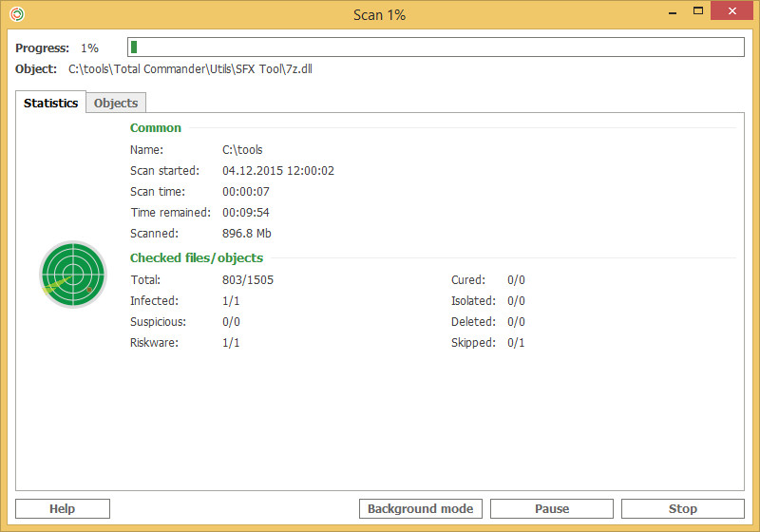Click scan started value 04.12.2015 12:00:02

[278, 171]
